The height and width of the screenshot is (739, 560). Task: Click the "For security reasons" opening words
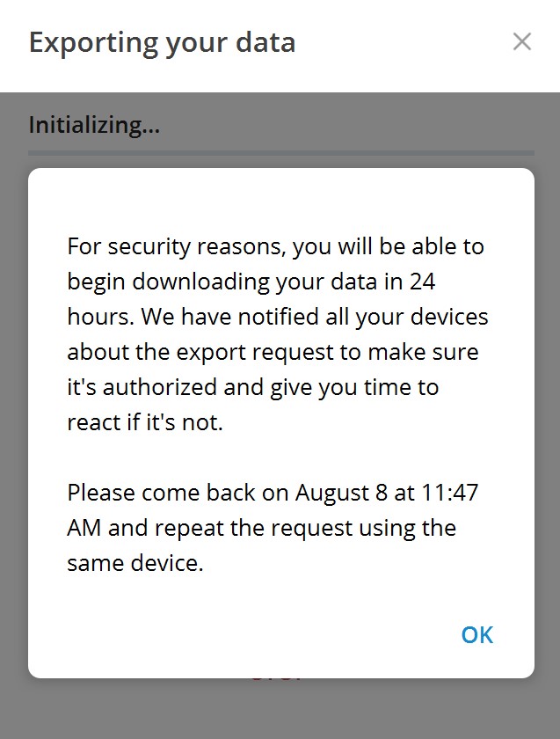click(x=176, y=246)
